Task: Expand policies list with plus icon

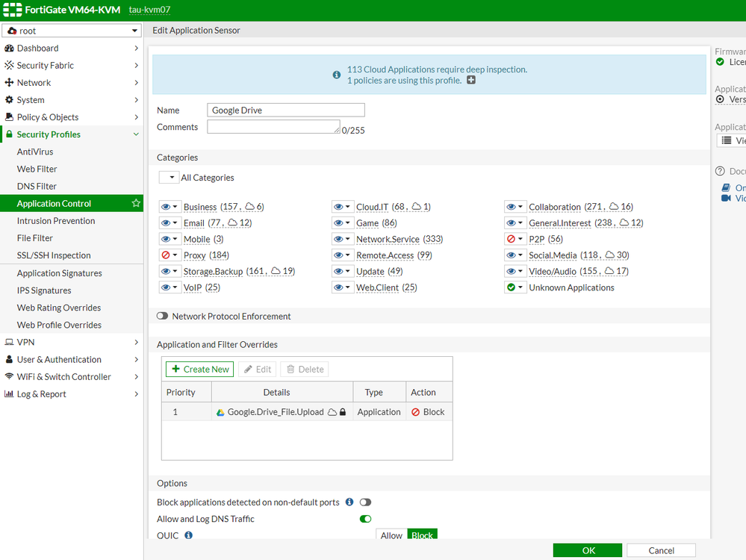Action: click(471, 80)
